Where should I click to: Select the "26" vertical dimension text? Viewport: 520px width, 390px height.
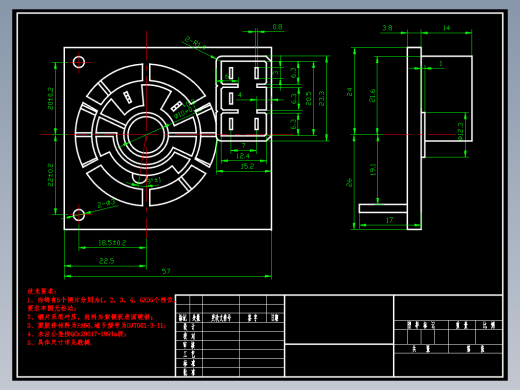point(349,182)
